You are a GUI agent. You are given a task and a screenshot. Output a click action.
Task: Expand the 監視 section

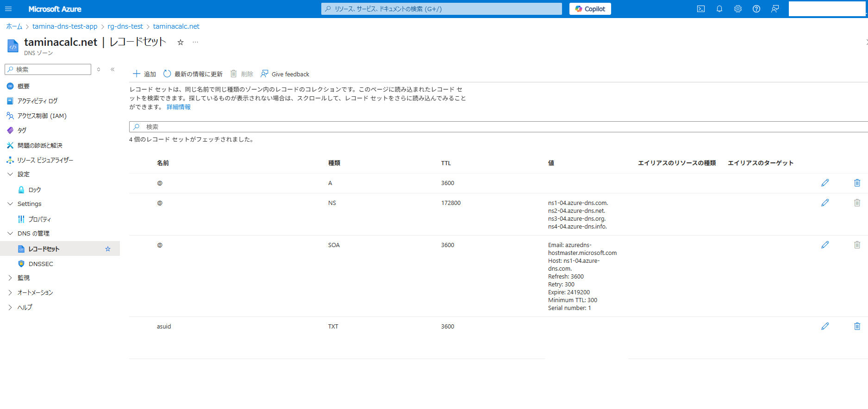coord(10,278)
